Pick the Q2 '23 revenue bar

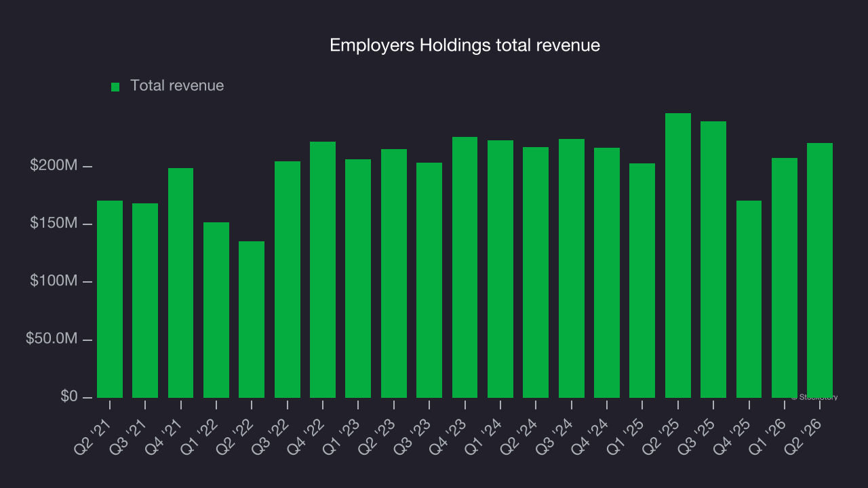(394, 273)
